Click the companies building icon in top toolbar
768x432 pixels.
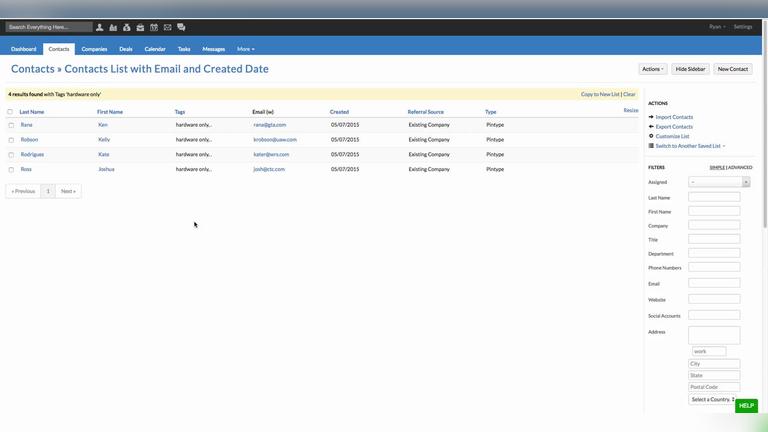[113, 27]
